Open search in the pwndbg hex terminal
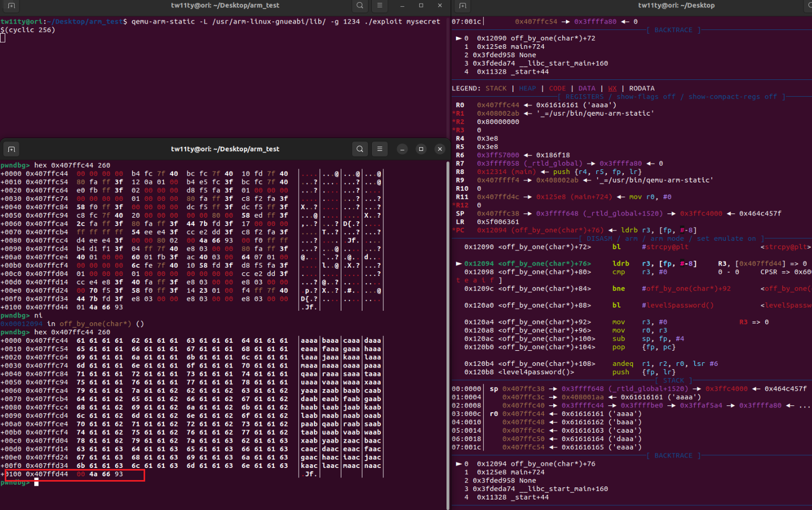The image size is (812, 510). 360,149
